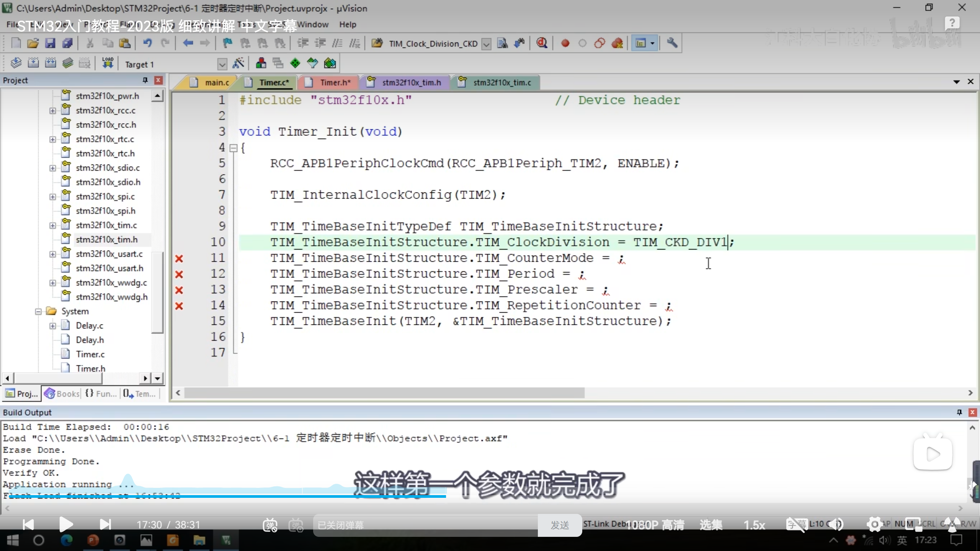
Task: Expand the stm32f10x_tim.c tree node
Action: [53, 225]
